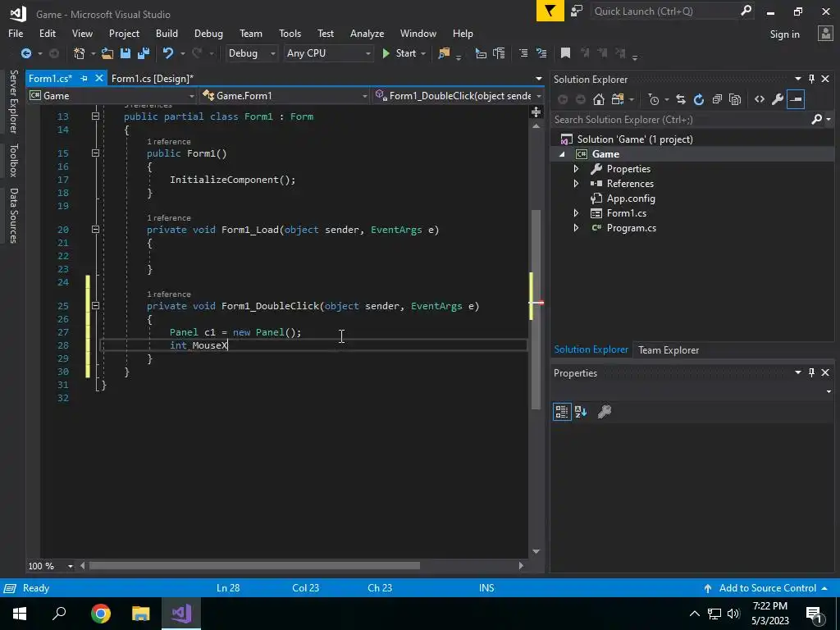The width and height of the screenshot is (840, 630).
Task: Toggle auto-hide pin on Properties panel
Action: click(x=811, y=372)
